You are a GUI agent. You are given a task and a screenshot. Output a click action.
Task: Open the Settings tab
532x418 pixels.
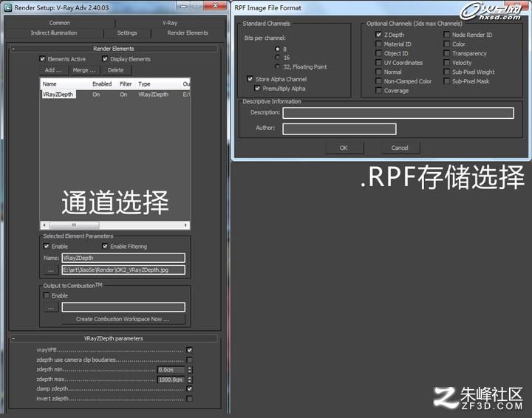pyautogui.click(x=127, y=33)
